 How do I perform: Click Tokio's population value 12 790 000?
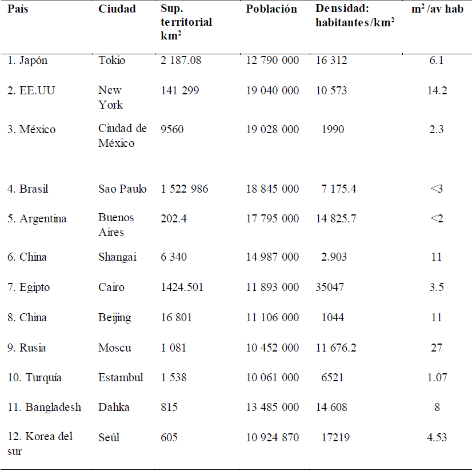pyautogui.click(x=272, y=60)
